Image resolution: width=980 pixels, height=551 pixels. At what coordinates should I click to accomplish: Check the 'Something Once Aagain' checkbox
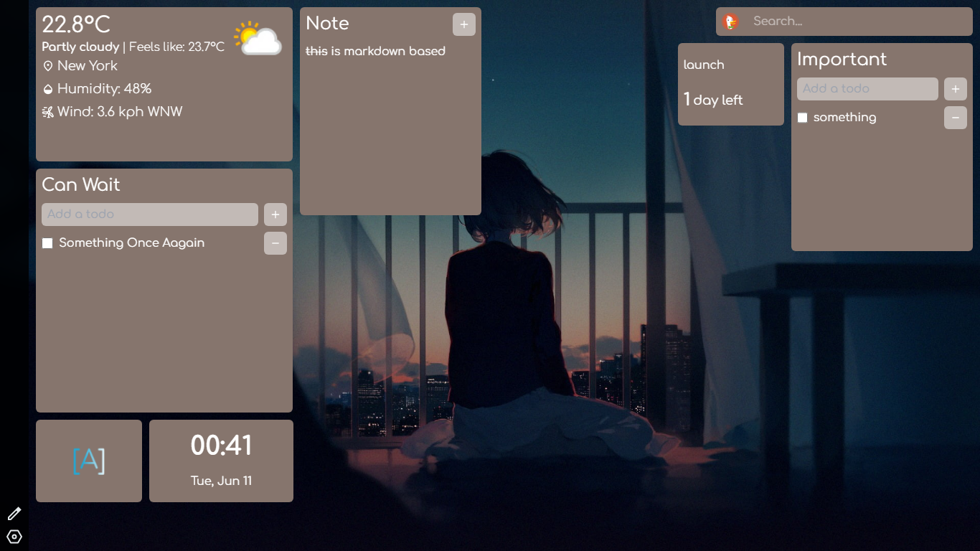pos(47,243)
